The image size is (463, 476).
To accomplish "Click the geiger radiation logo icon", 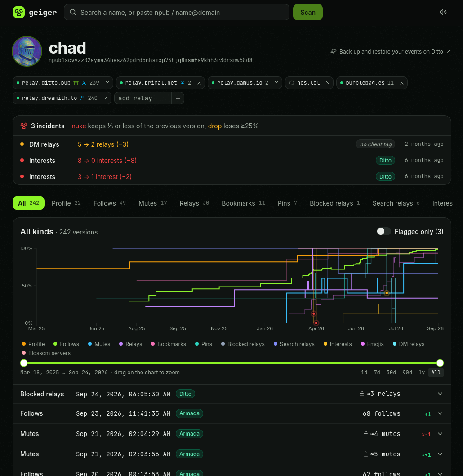I will click(x=19, y=12).
